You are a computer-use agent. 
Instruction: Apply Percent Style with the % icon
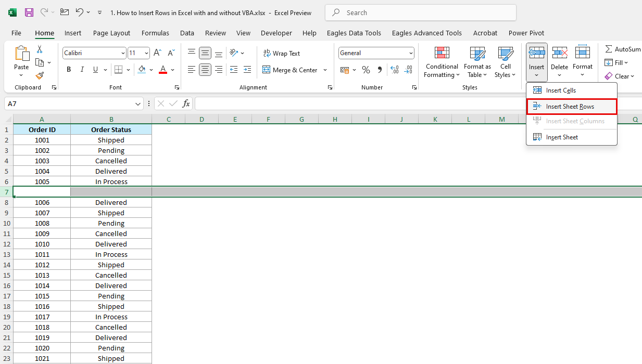pyautogui.click(x=366, y=70)
